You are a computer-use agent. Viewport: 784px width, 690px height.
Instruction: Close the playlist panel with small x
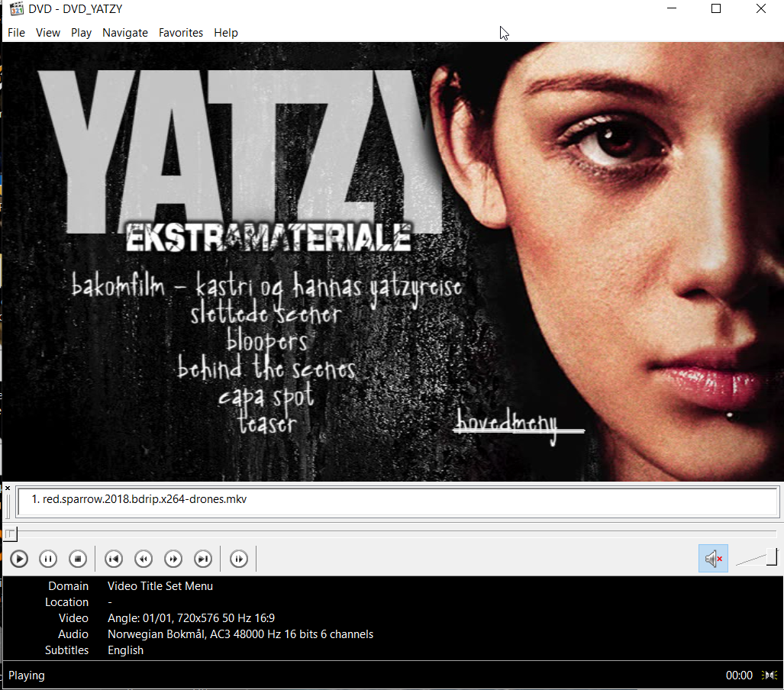[8, 488]
